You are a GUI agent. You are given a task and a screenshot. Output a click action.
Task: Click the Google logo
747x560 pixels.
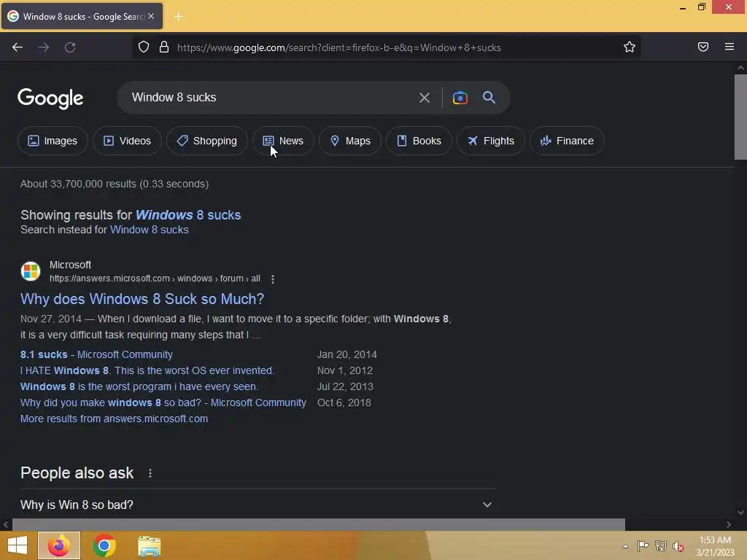(x=50, y=98)
